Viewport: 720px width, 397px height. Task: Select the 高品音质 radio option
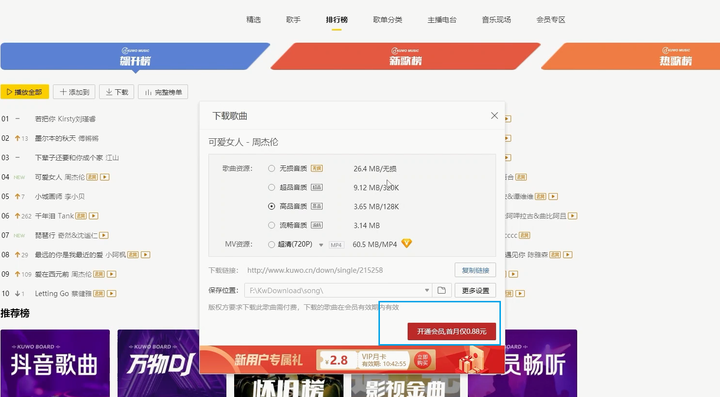271,207
